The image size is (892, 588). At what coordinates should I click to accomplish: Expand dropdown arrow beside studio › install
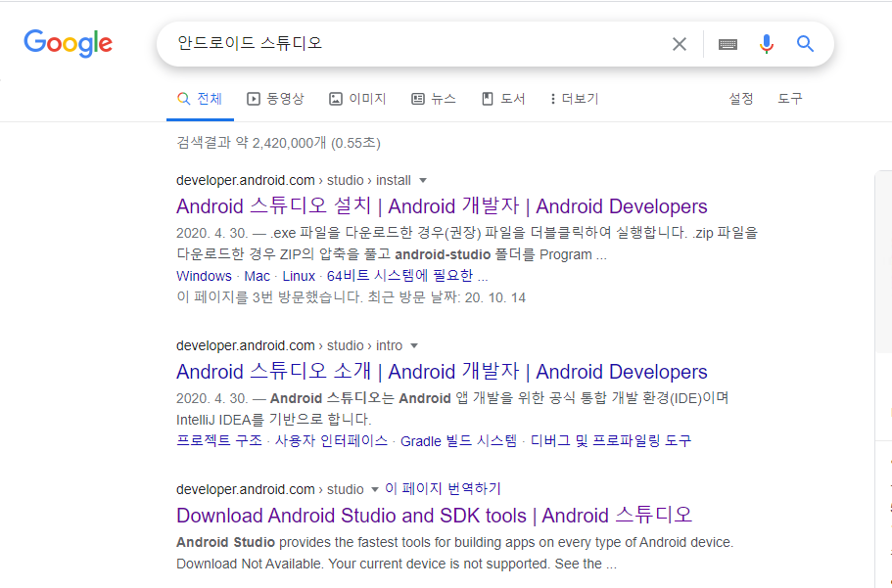423,181
